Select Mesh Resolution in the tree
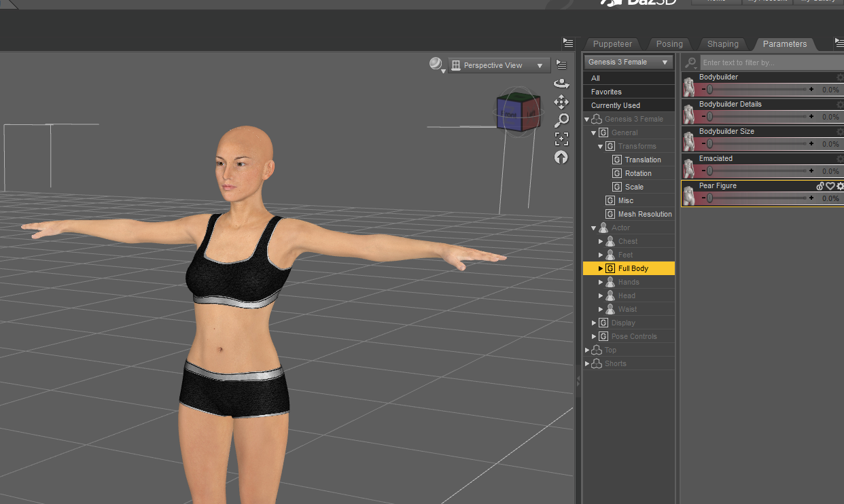 tap(645, 214)
